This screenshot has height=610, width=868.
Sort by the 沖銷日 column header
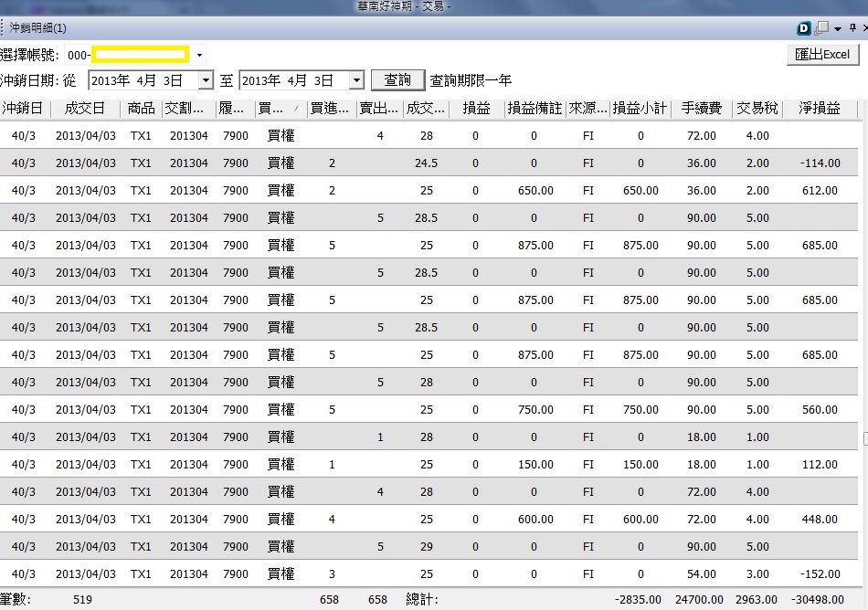tap(23, 109)
